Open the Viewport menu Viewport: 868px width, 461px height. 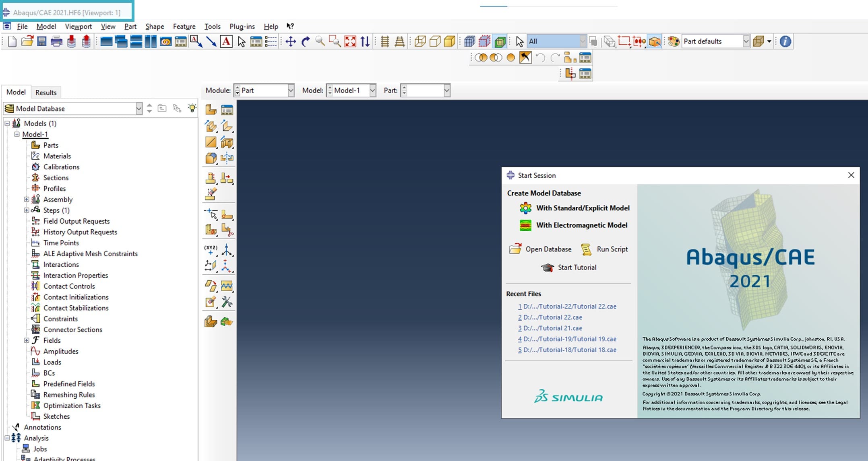79,26
